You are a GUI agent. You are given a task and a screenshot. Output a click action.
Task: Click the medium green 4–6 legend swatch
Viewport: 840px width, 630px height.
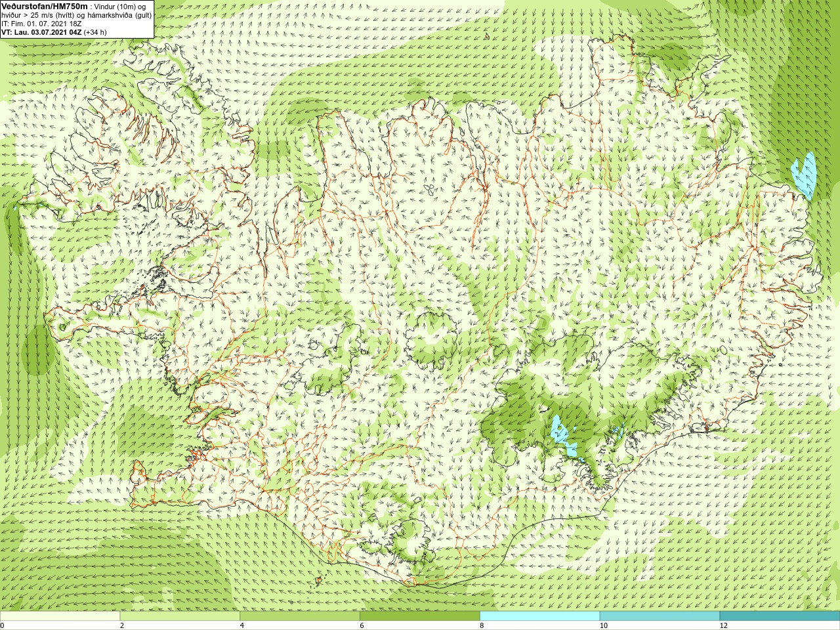click(300, 616)
